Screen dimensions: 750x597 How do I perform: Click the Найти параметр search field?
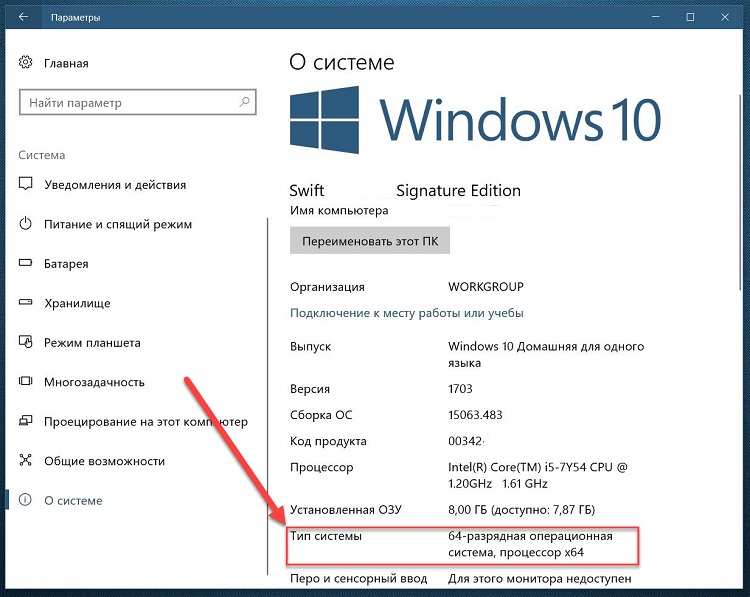click(x=138, y=102)
